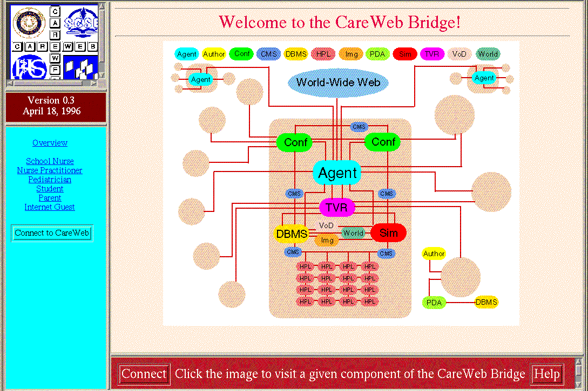
Task: Click the Connect to CareWeb button
Action: 52,233
